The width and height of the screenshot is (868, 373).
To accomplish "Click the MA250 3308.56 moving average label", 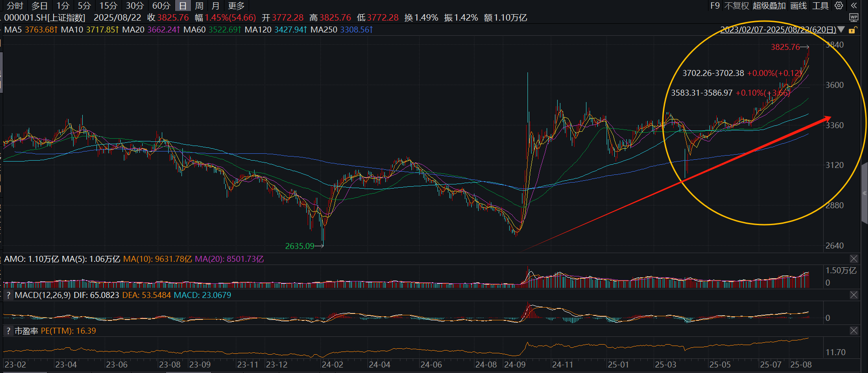I will (342, 30).
